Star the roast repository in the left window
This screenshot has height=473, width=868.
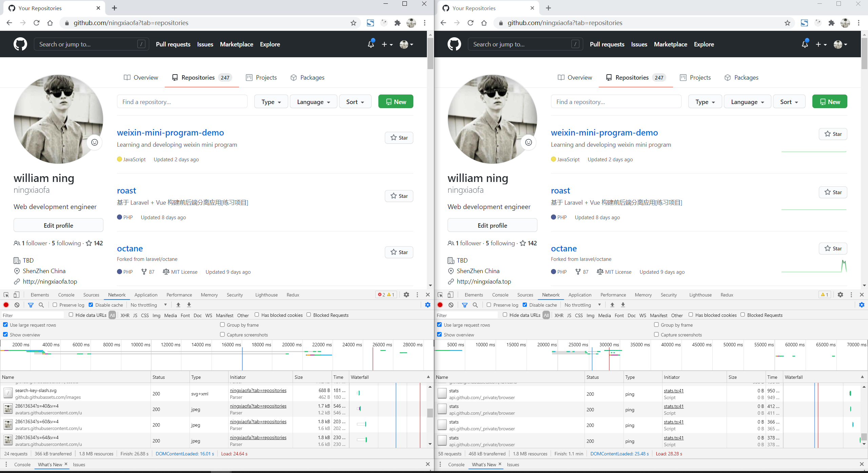(x=399, y=196)
